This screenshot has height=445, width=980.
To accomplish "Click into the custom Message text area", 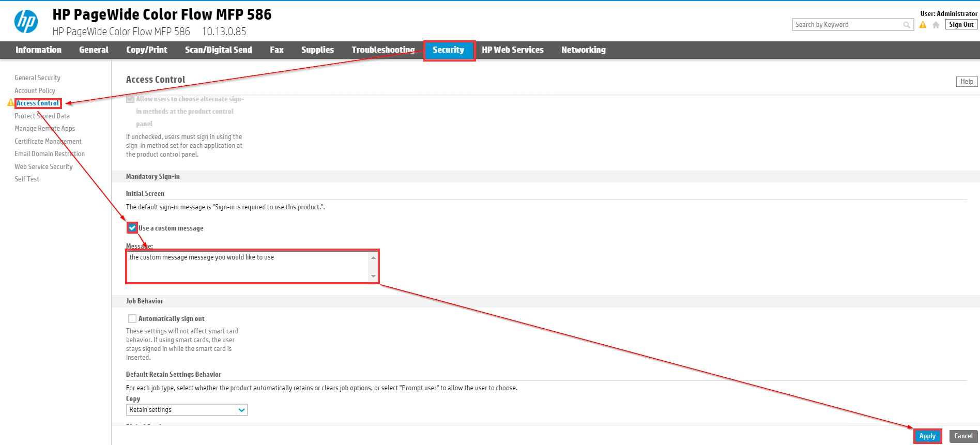I will click(248, 267).
